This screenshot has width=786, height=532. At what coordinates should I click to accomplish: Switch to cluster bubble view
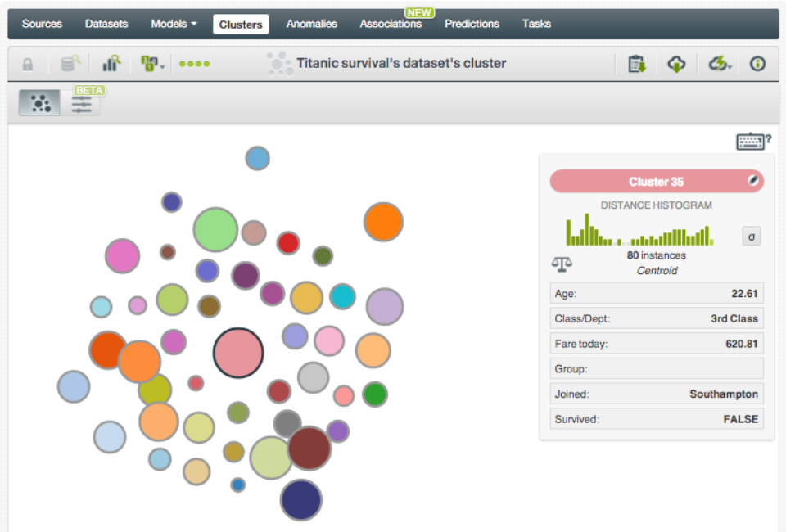(x=39, y=103)
